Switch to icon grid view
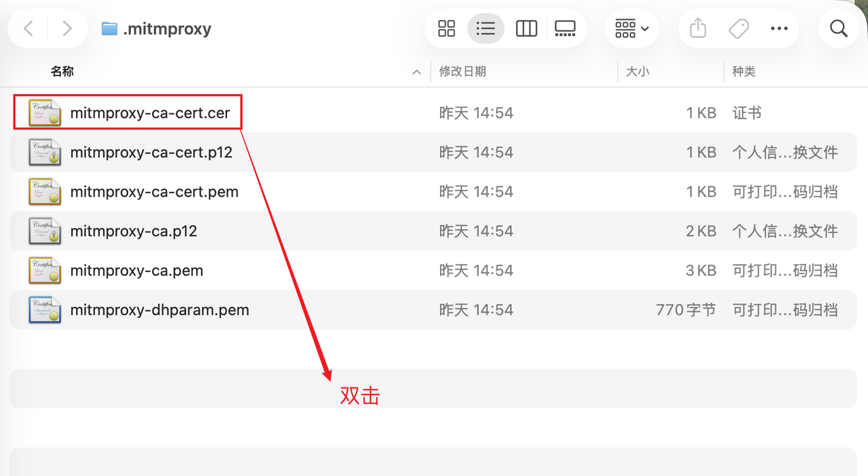 point(446,28)
